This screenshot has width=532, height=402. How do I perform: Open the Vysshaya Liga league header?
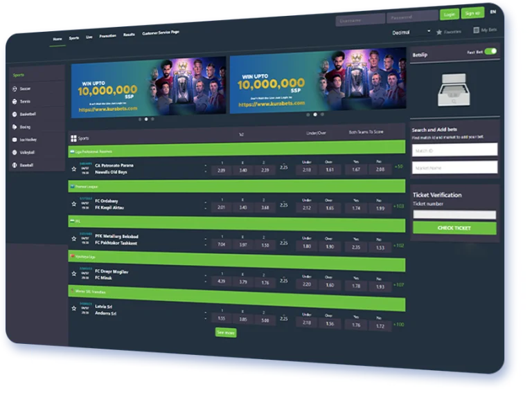point(236,262)
